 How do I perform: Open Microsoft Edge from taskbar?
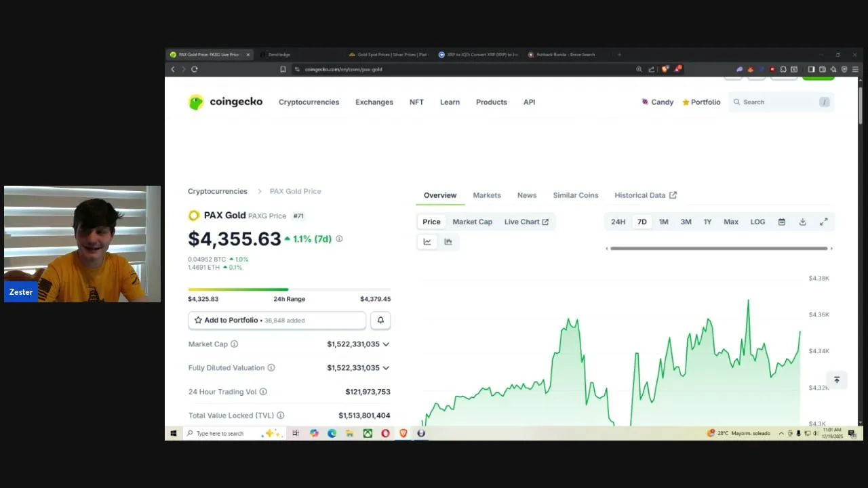click(332, 433)
